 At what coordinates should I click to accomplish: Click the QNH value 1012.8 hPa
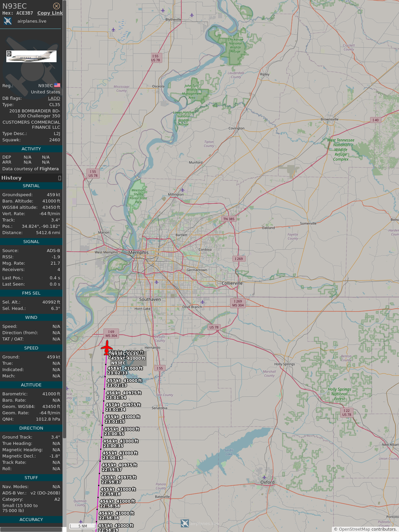(x=48, y=419)
